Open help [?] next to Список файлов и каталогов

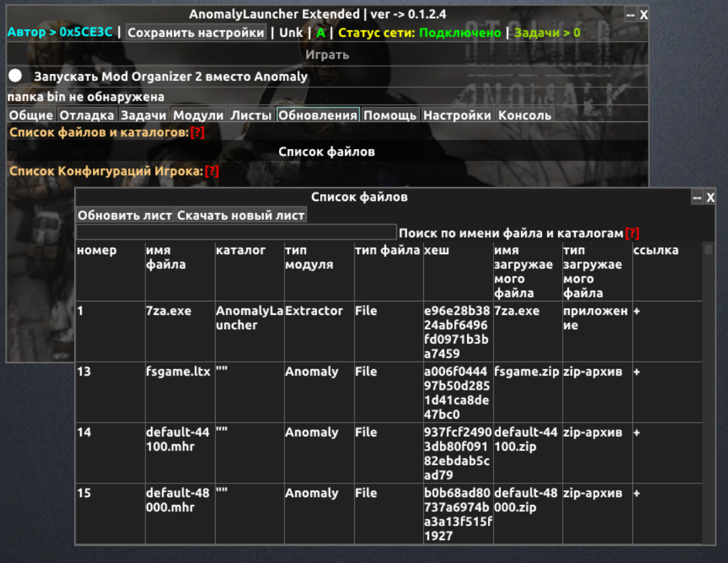198,132
